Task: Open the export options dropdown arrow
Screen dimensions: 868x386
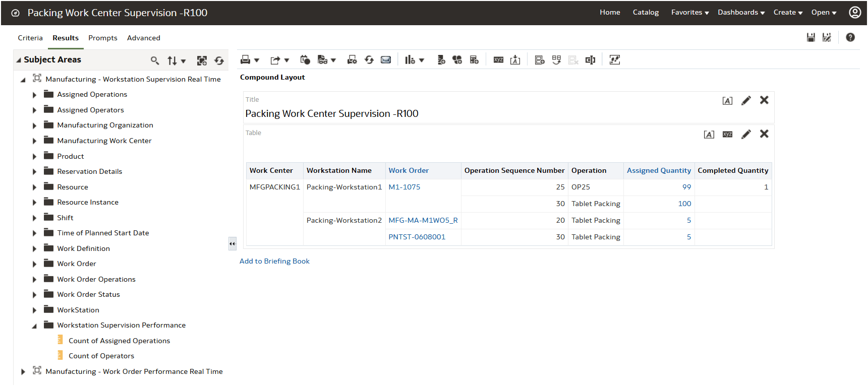Action: tap(286, 60)
